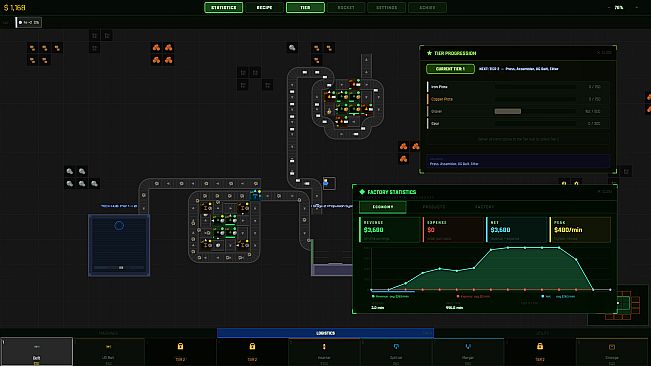Image resolution: width=651 pixels, height=366 pixels.
Task: Select the Merger tool in build bar
Action: pyautogui.click(x=468, y=352)
